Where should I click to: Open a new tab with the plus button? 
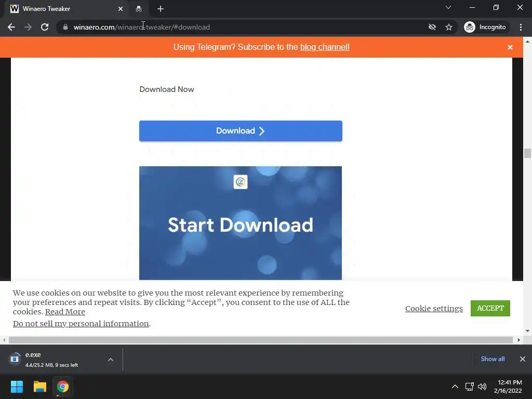pos(161,9)
